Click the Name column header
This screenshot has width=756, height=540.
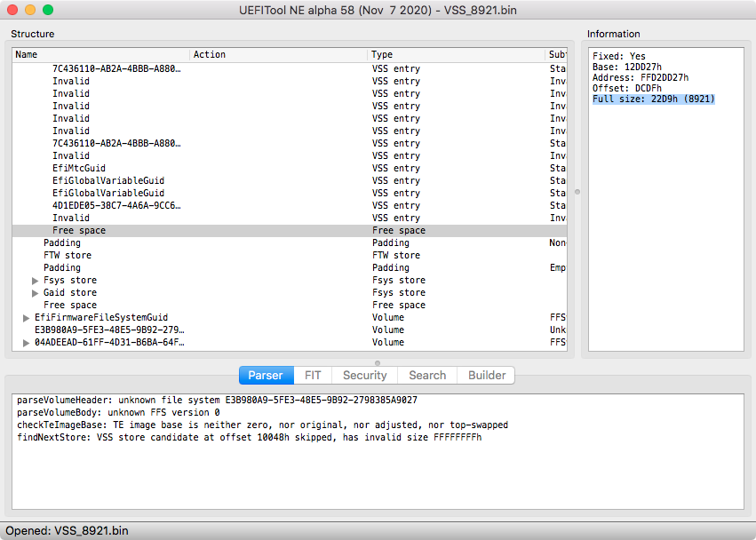coord(100,54)
